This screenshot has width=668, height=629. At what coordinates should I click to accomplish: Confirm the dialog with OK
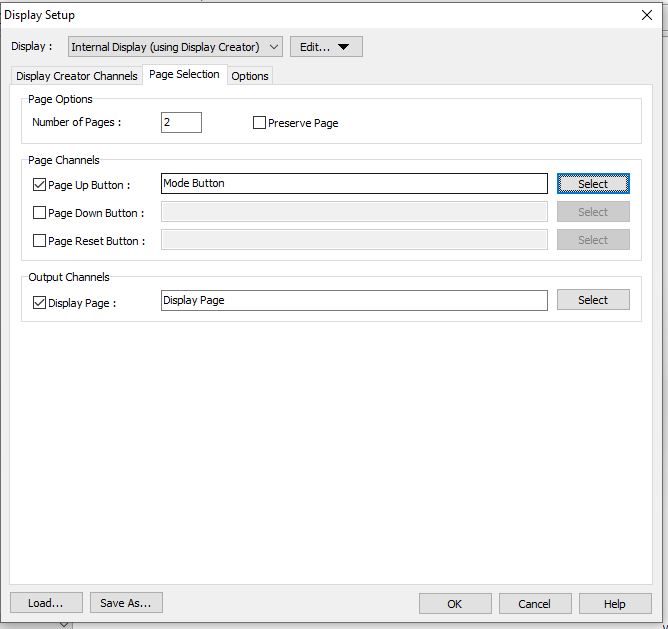[x=455, y=604]
